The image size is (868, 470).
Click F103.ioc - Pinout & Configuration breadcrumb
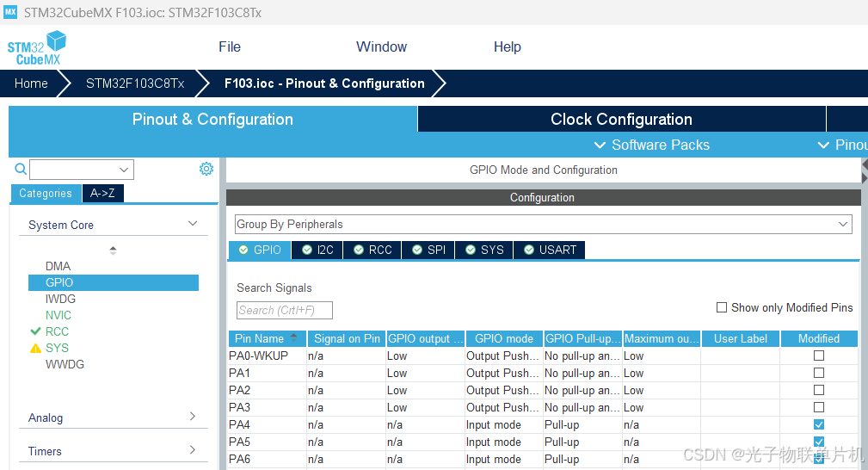pos(324,83)
